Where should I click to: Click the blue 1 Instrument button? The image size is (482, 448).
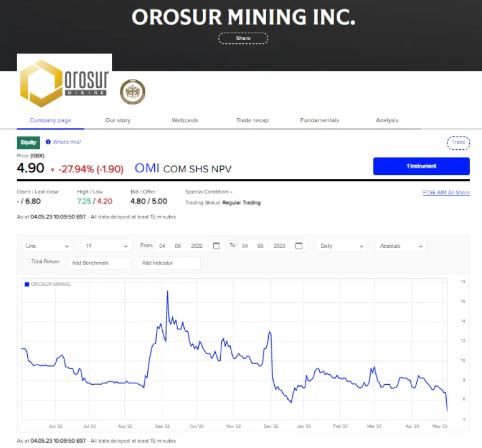pyautogui.click(x=421, y=166)
